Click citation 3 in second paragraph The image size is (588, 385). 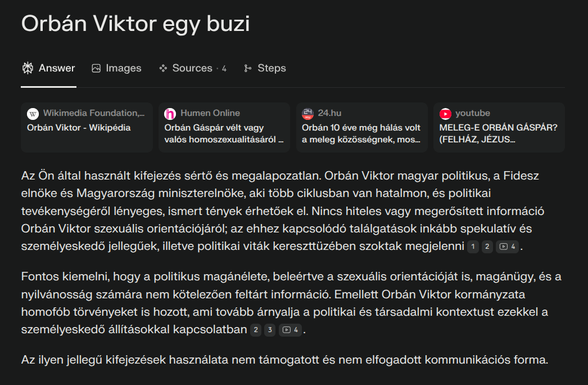(x=270, y=330)
